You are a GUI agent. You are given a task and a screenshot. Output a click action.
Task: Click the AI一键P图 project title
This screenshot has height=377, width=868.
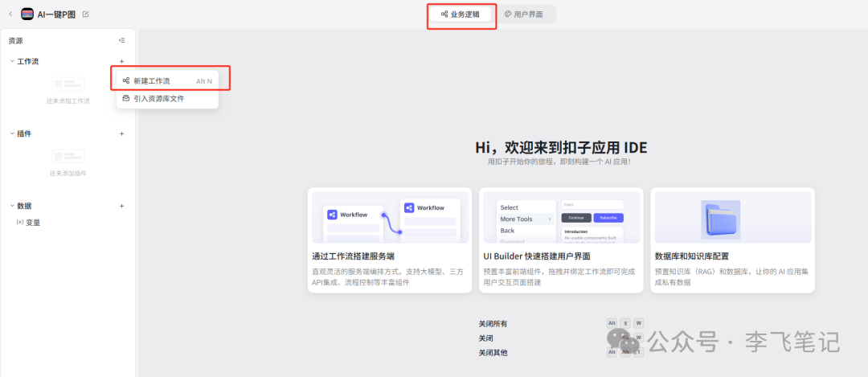pos(56,14)
